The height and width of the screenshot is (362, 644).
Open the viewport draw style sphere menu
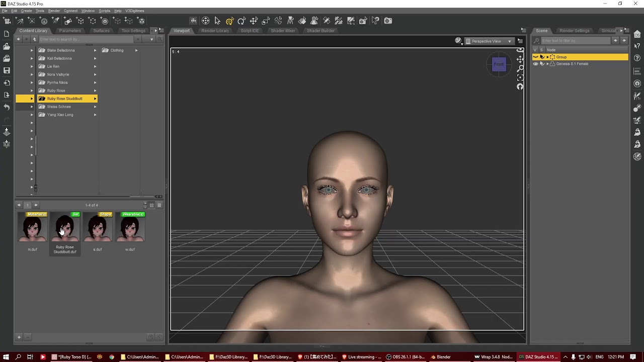(x=458, y=41)
